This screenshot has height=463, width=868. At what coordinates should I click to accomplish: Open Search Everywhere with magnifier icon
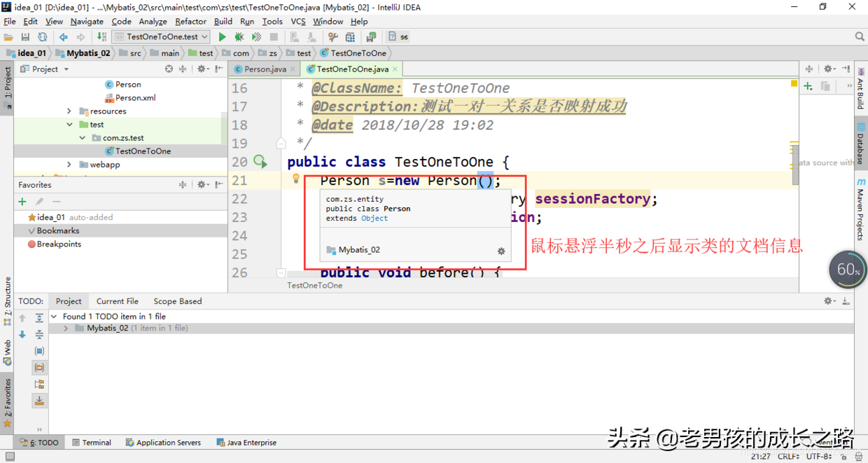click(x=860, y=36)
